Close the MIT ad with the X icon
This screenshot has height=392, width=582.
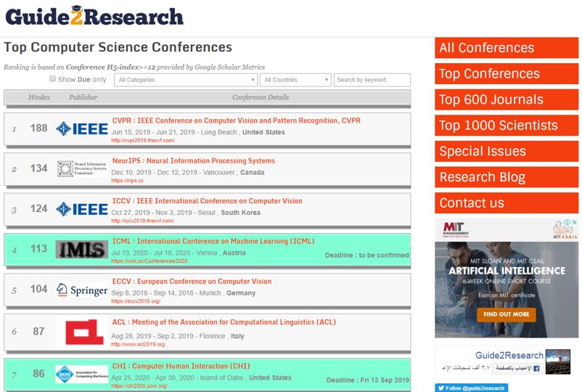click(x=575, y=222)
